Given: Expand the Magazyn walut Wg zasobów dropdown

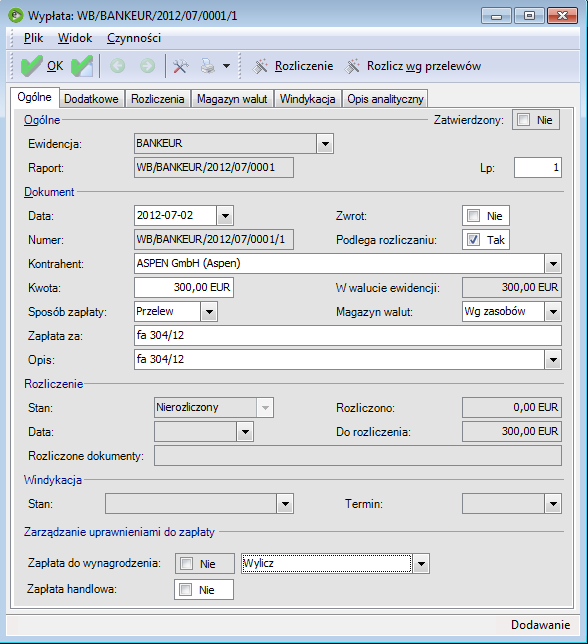Looking at the screenshot, I should pyautogui.click(x=553, y=312).
